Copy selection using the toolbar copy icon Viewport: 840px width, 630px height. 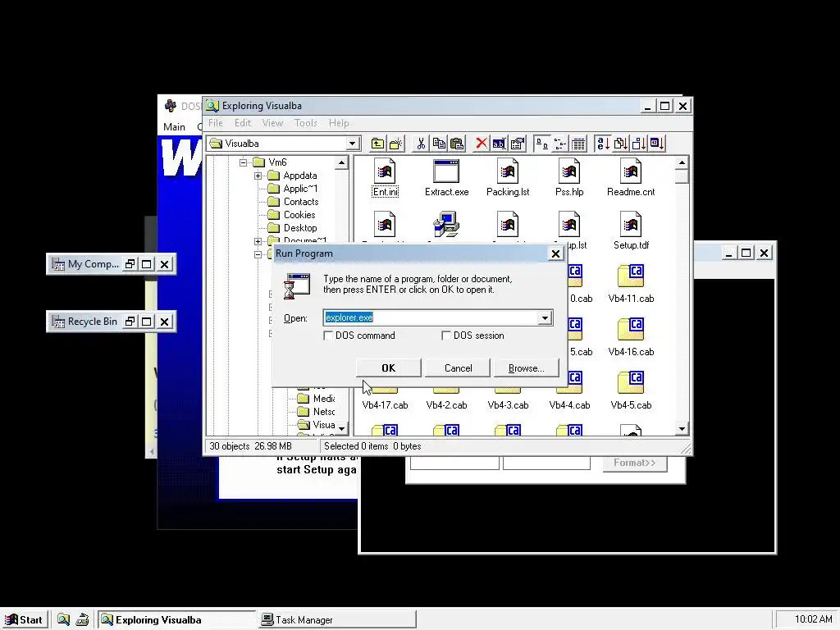click(x=439, y=144)
